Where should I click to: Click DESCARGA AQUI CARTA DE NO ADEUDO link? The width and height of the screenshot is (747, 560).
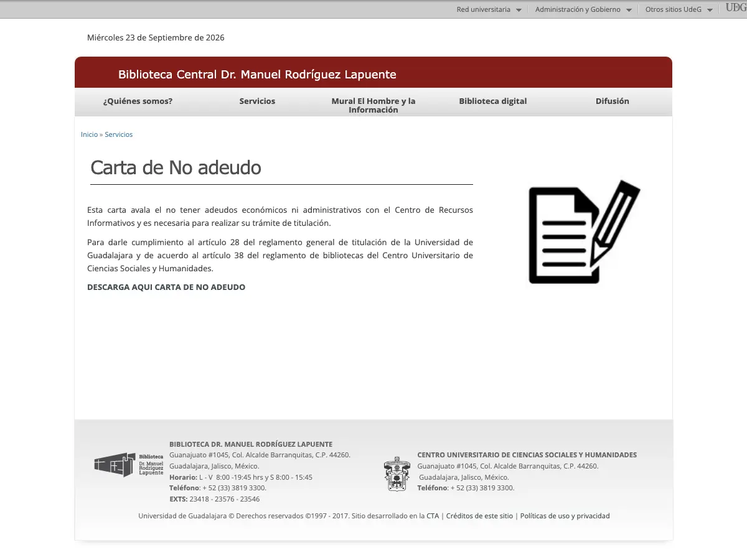166,287
